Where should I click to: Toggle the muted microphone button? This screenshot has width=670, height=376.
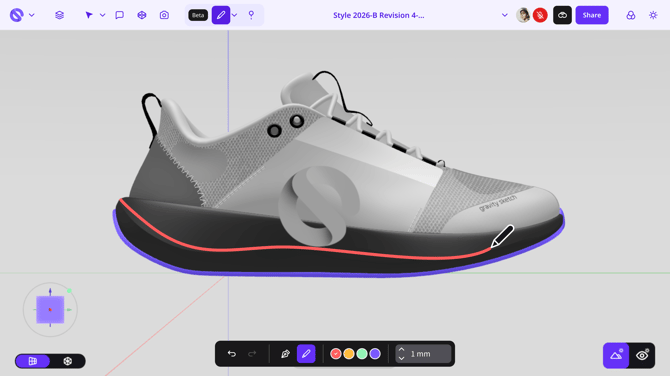(x=540, y=15)
